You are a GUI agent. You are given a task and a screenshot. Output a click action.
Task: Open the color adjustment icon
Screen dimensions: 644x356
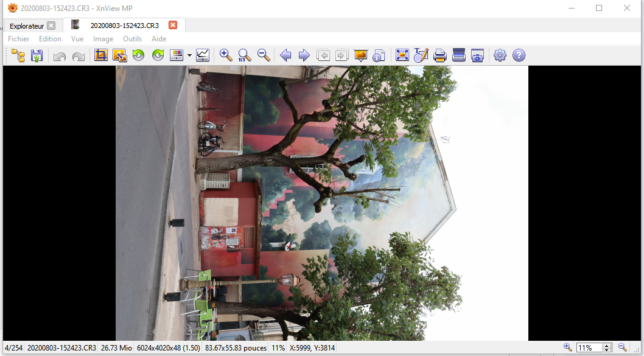177,55
